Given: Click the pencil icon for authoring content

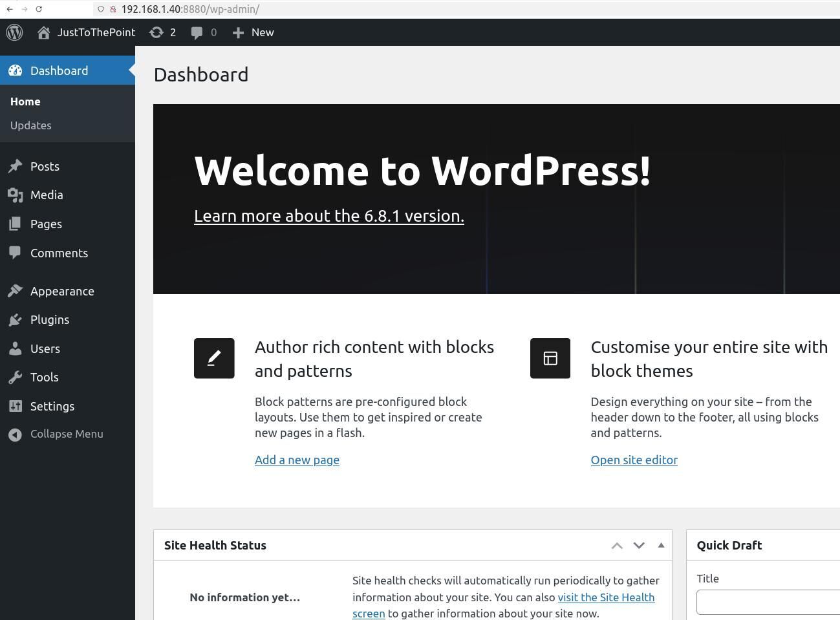Looking at the screenshot, I should point(214,358).
